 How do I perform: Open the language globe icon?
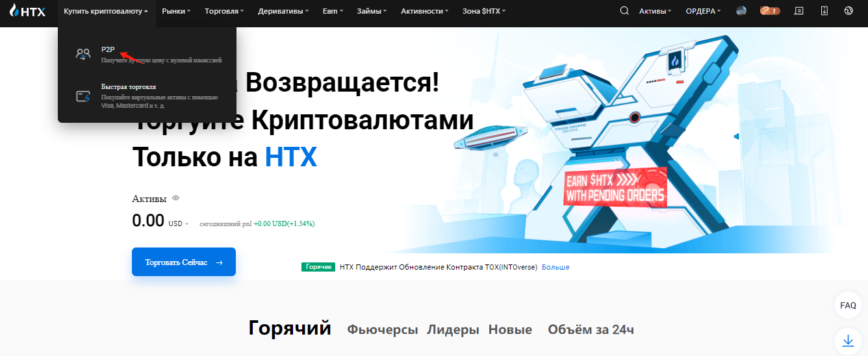click(x=848, y=11)
